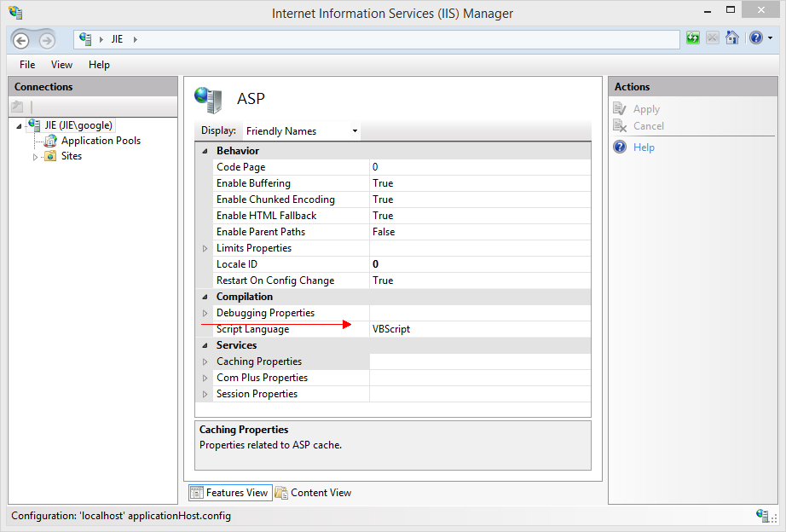This screenshot has height=532, width=786.
Task: Click the JIE server node icon
Action: [x=34, y=125]
